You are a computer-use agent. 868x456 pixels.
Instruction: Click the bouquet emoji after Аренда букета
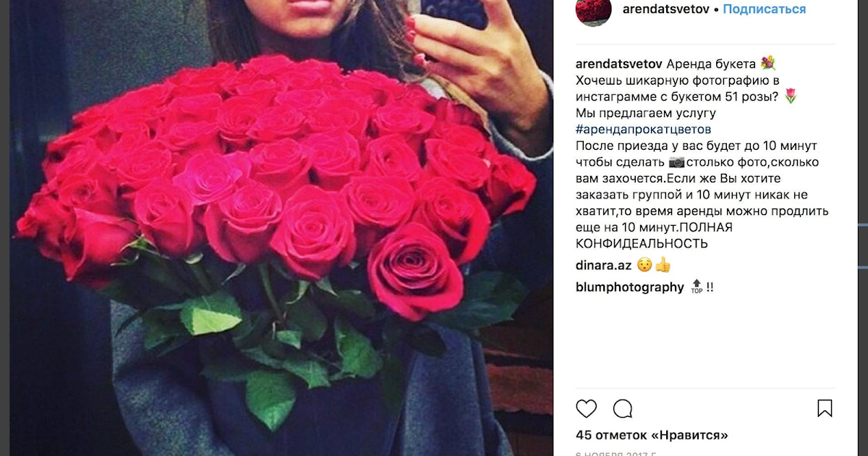767,63
